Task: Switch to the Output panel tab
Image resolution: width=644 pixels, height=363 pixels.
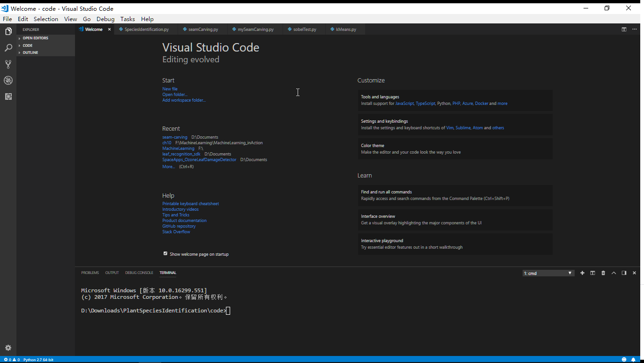Action: (112, 273)
